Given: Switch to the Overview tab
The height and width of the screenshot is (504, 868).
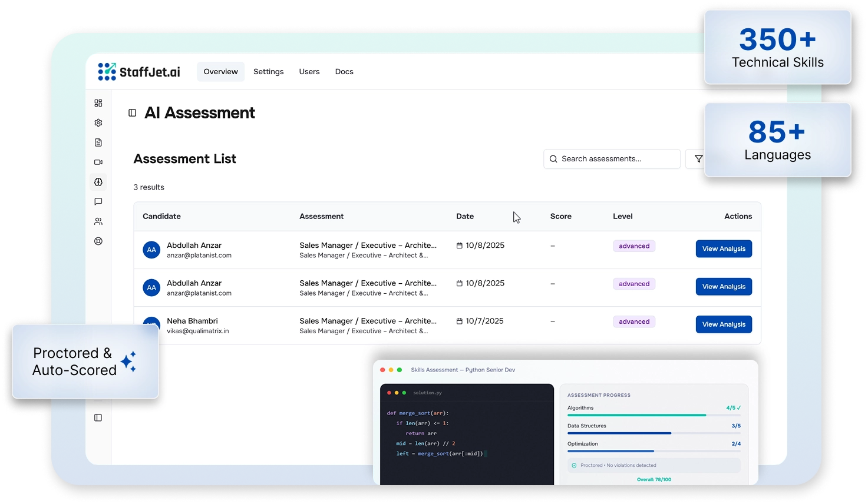Looking at the screenshot, I should [220, 72].
